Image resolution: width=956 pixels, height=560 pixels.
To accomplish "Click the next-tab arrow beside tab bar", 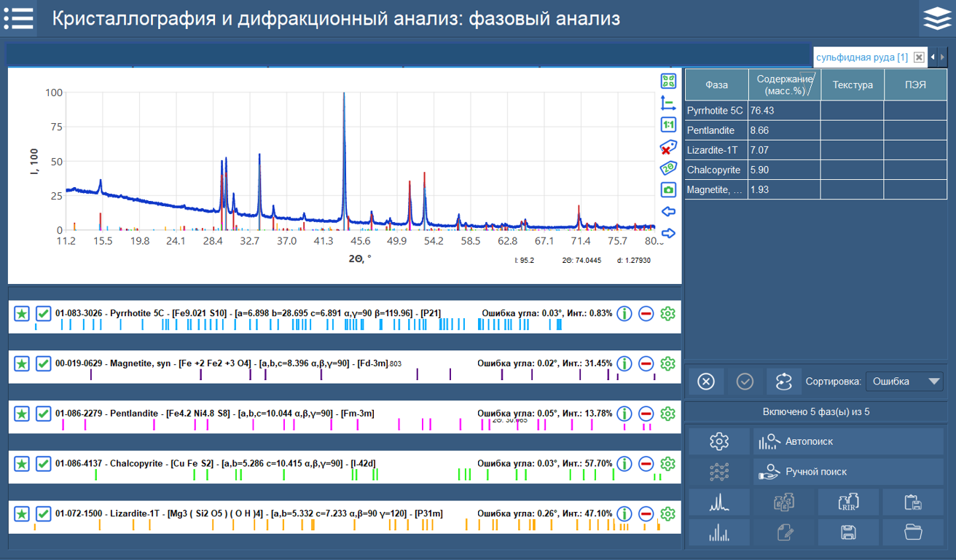I will 944,57.
